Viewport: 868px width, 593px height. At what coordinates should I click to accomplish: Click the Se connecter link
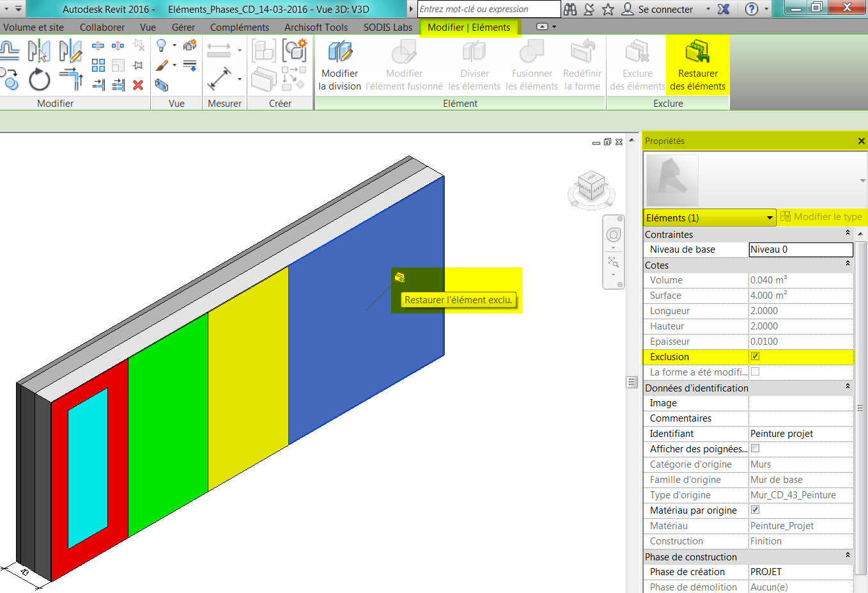[665, 10]
